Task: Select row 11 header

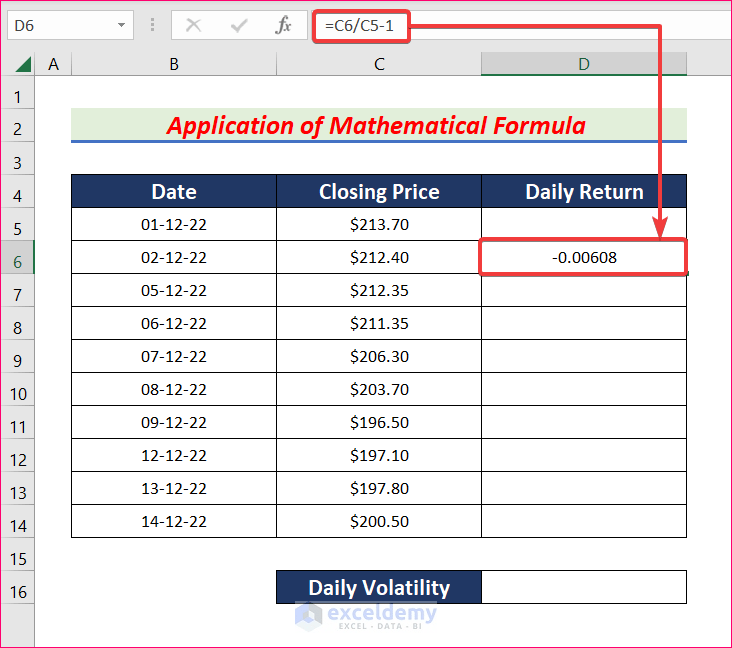Action: coord(18,423)
